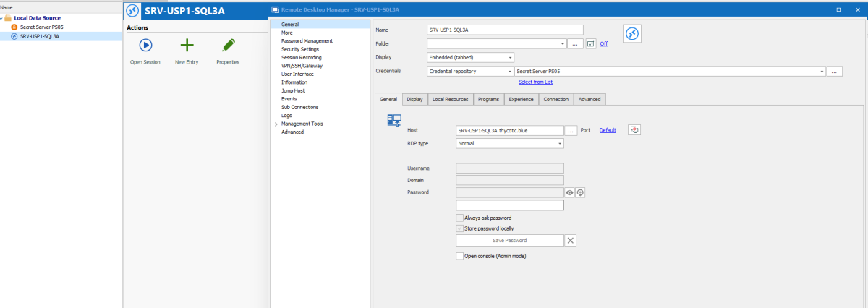Enable Always ask password checkbox
The height and width of the screenshot is (308, 868).
click(x=460, y=218)
